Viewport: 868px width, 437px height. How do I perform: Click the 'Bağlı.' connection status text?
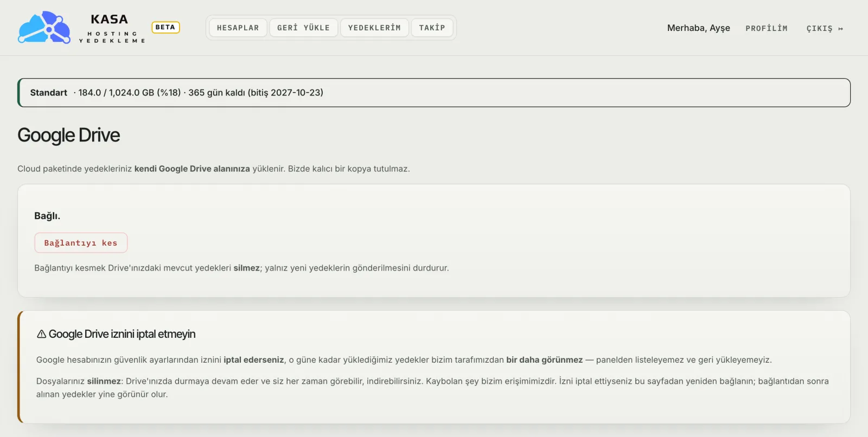pos(47,216)
